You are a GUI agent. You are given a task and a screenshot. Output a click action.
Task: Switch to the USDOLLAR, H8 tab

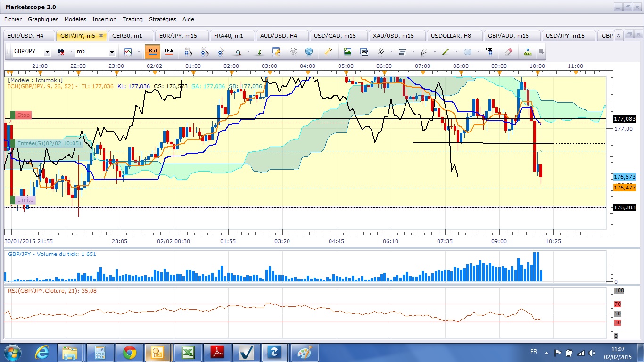(x=454, y=36)
